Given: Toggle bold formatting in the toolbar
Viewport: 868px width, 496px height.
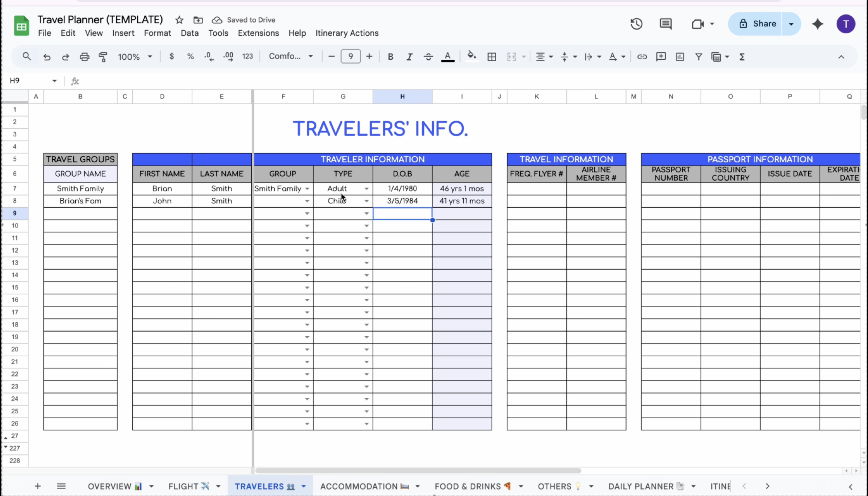Looking at the screenshot, I should click(390, 57).
